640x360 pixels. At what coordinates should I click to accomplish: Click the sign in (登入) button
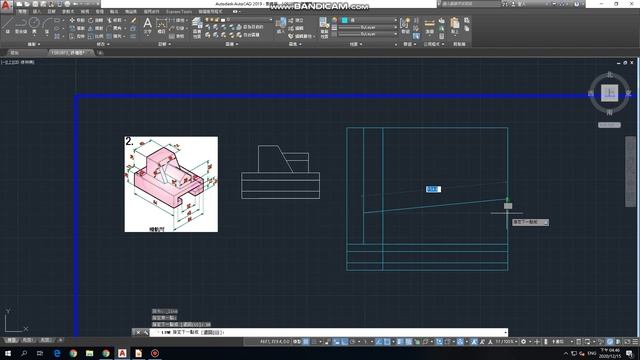[x=519, y=4]
